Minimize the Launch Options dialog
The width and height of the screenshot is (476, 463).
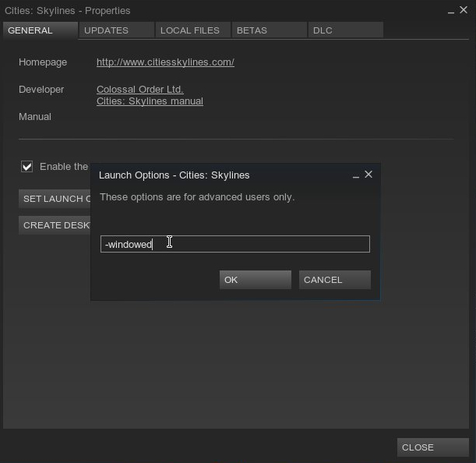[x=356, y=175]
